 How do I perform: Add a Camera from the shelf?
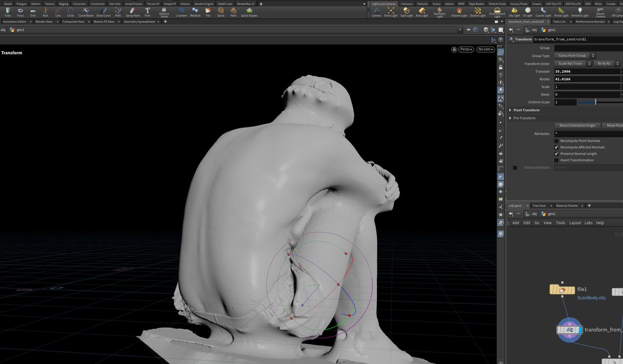tap(376, 11)
